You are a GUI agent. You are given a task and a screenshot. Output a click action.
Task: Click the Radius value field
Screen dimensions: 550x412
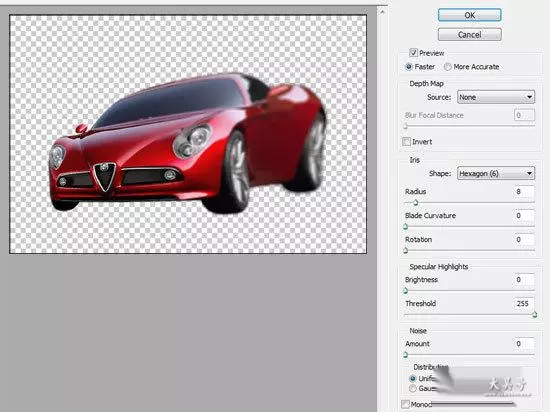point(524,191)
